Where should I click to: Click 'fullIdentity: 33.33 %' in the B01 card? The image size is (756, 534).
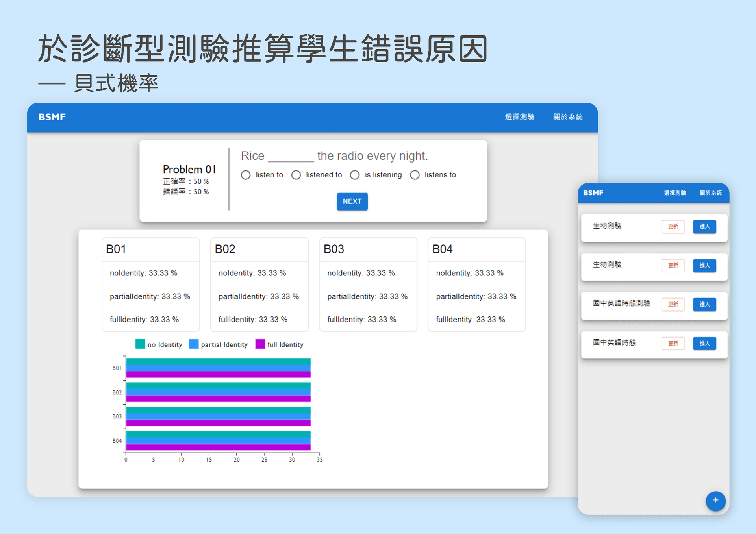144,320
